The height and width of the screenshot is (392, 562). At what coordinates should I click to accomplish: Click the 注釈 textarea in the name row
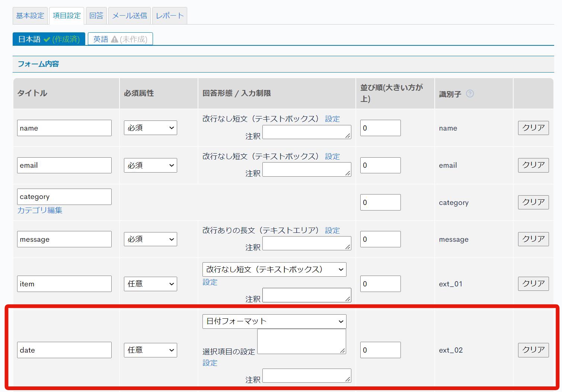pyautogui.click(x=307, y=132)
